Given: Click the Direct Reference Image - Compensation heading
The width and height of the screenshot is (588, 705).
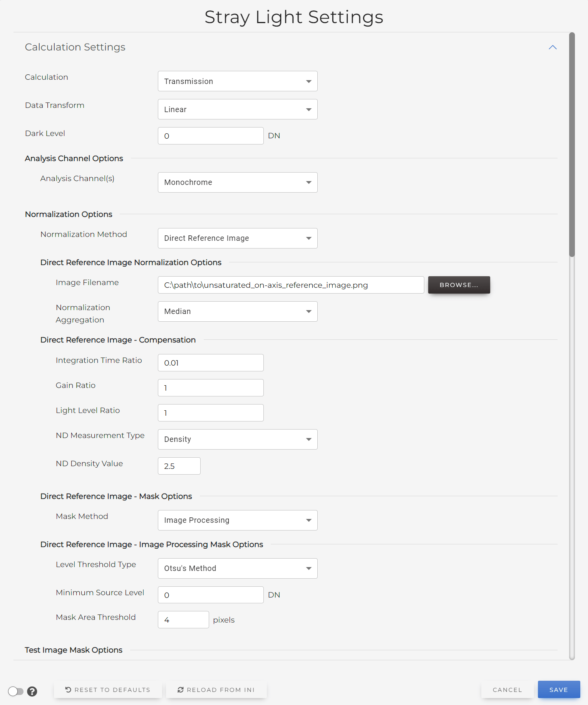Looking at the screenshot, I should point(118,340).
